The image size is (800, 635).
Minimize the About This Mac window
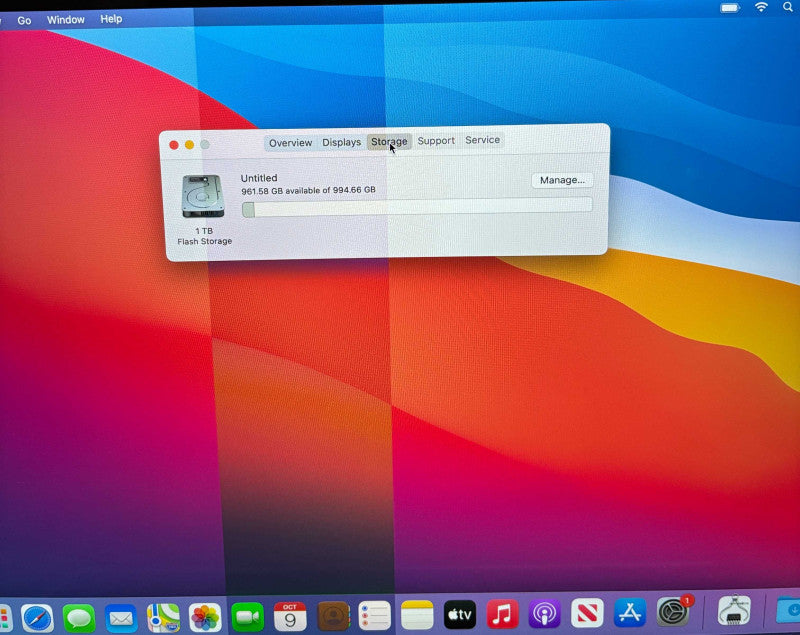tap(189, 145)
